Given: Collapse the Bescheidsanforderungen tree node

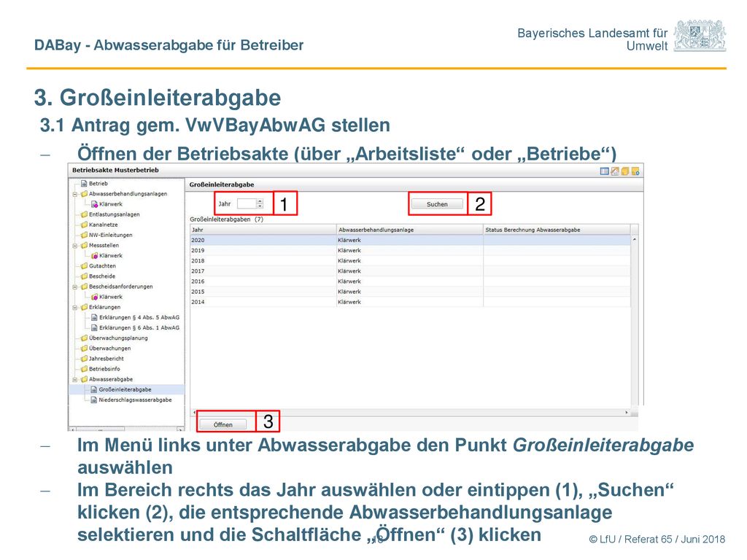Looking at the screenshot, I should coord(75,287).
